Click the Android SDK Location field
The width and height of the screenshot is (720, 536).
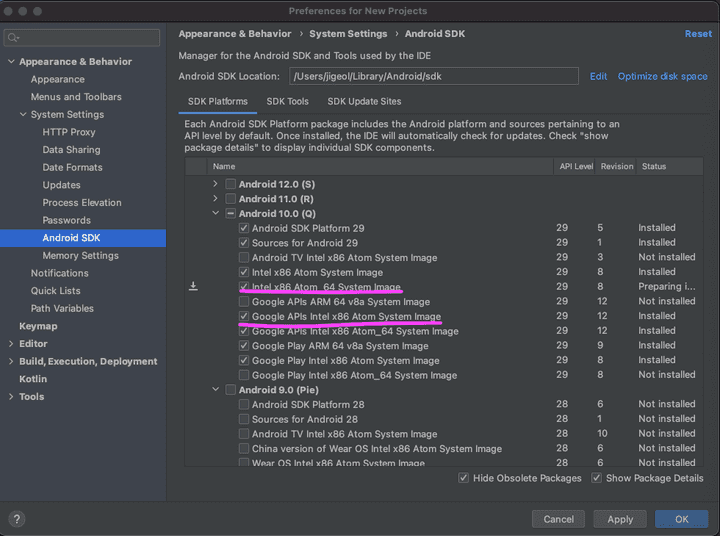pos(433,76)
